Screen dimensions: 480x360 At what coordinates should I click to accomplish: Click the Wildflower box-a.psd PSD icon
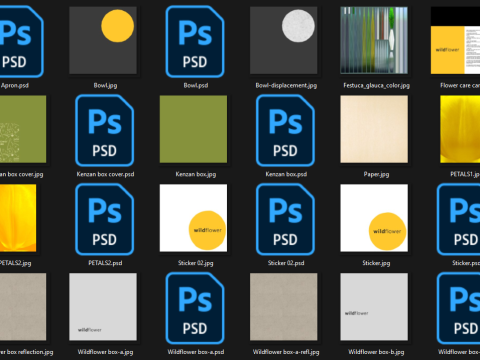(x=195, y=308)
